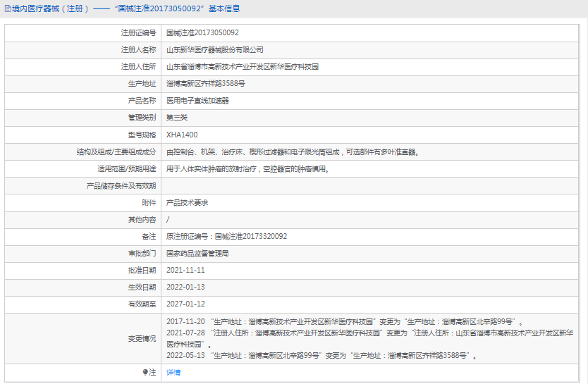Select attachment value 产品技术要求
Viewport: 588px width, 384px height.
pos(187,203)
